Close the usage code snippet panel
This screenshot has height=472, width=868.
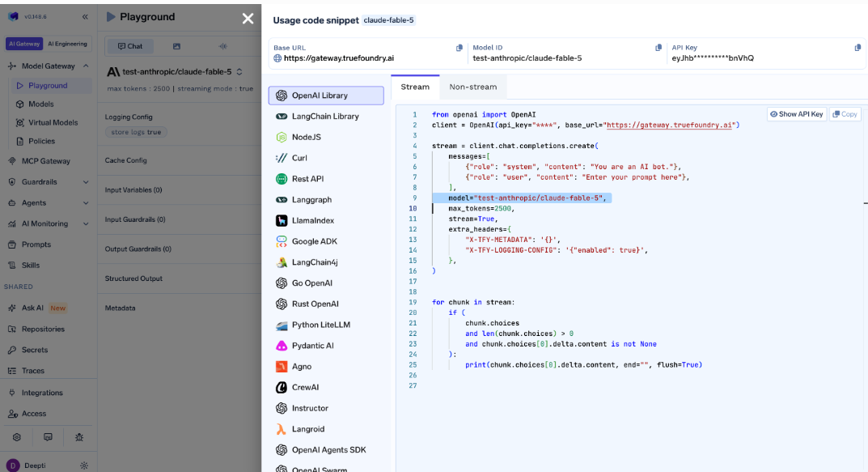pos(248,19)
